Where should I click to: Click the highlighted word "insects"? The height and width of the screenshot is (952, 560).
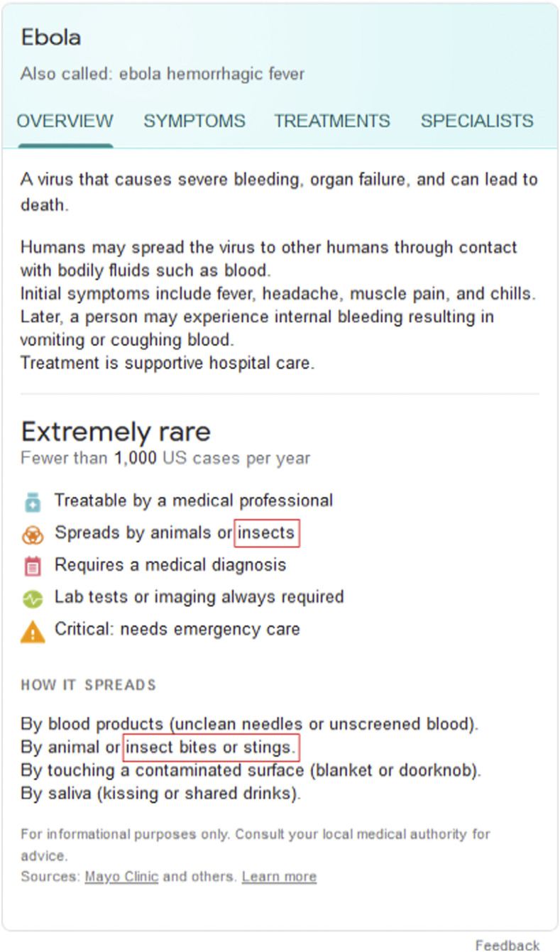tap(267, 532)
